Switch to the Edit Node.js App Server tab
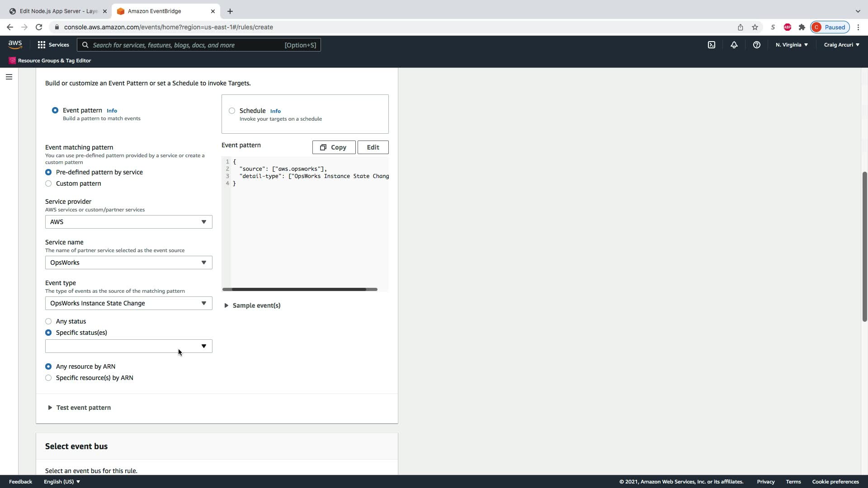The width and height of the screenshot is (868, 488). coord(58,11)
